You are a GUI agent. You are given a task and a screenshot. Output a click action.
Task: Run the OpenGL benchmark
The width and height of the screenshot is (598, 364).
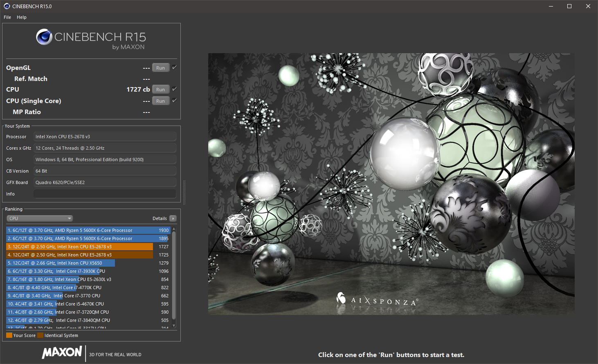(161, 68)
